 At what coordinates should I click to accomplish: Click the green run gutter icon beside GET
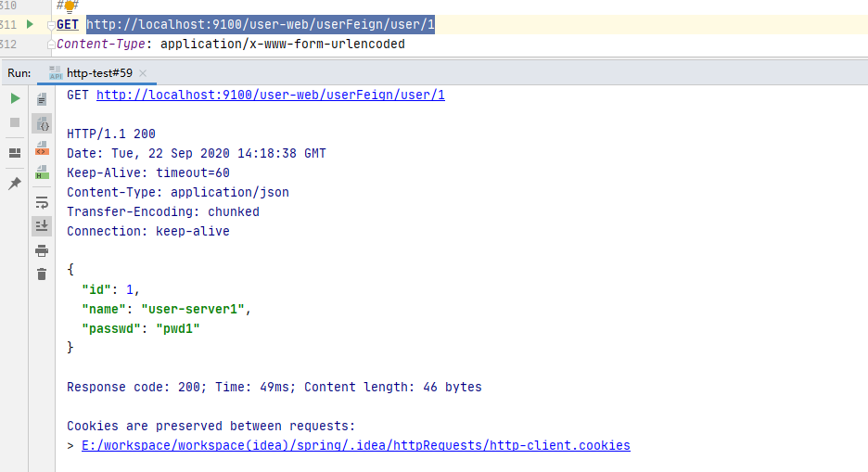(x=29, y=24)
